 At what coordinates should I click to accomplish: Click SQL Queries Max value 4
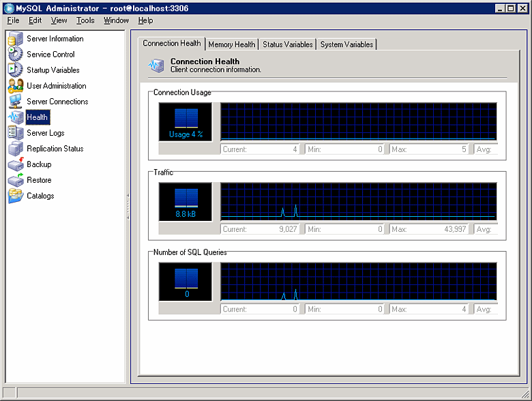[429, 309]
